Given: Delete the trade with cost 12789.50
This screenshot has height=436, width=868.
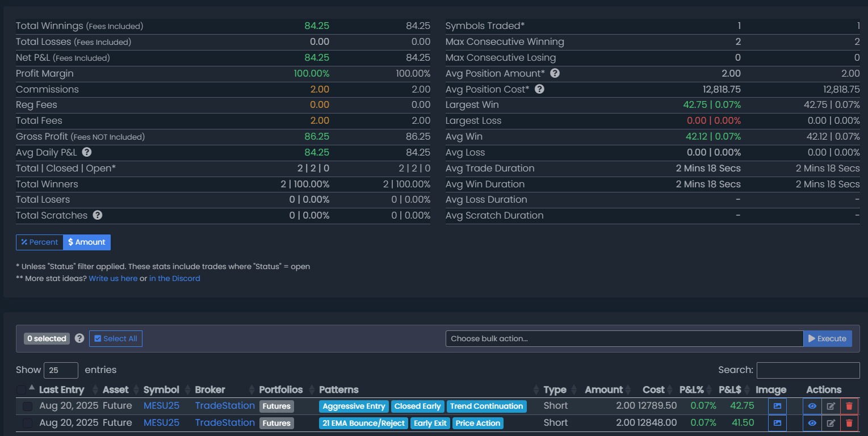Looking at the screenshot, I should coord(849,406).
